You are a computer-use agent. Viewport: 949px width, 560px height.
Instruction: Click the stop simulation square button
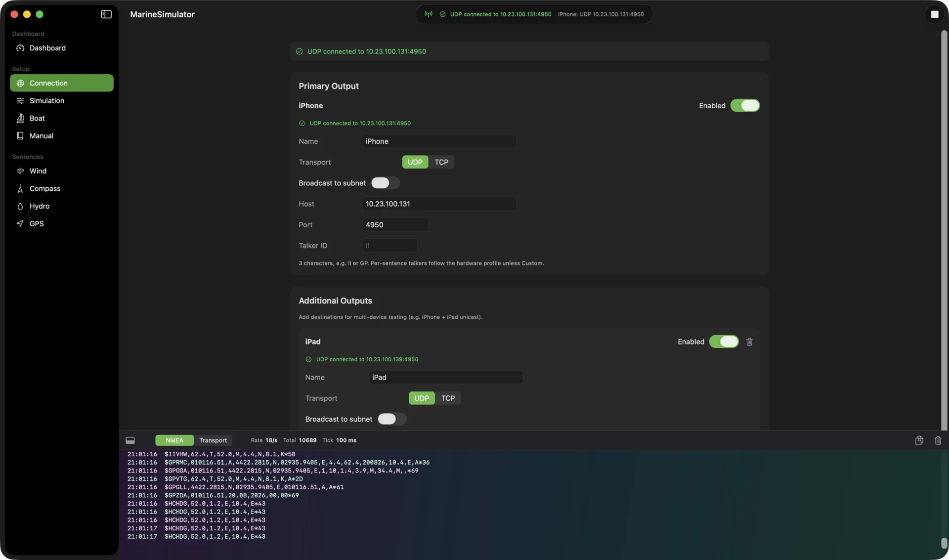[x=934, y=14]
